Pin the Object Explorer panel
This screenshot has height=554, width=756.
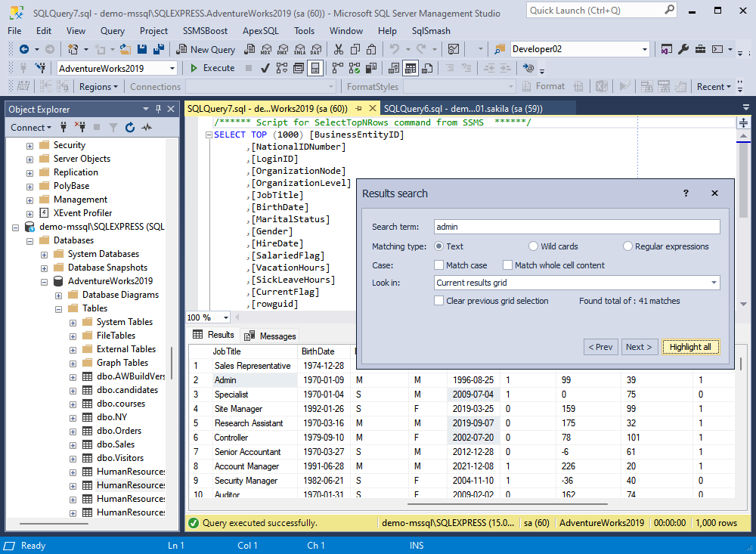[x=158, y=110]
